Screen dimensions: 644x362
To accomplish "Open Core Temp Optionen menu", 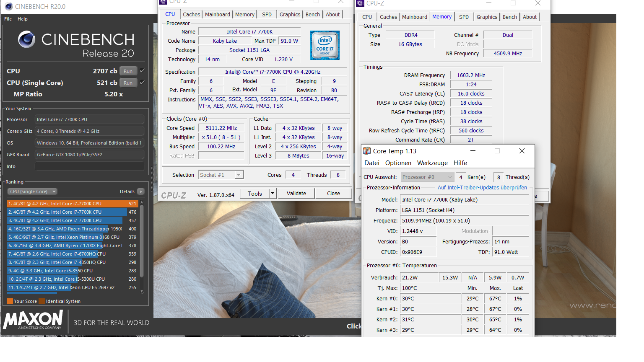I will (398, 163).
